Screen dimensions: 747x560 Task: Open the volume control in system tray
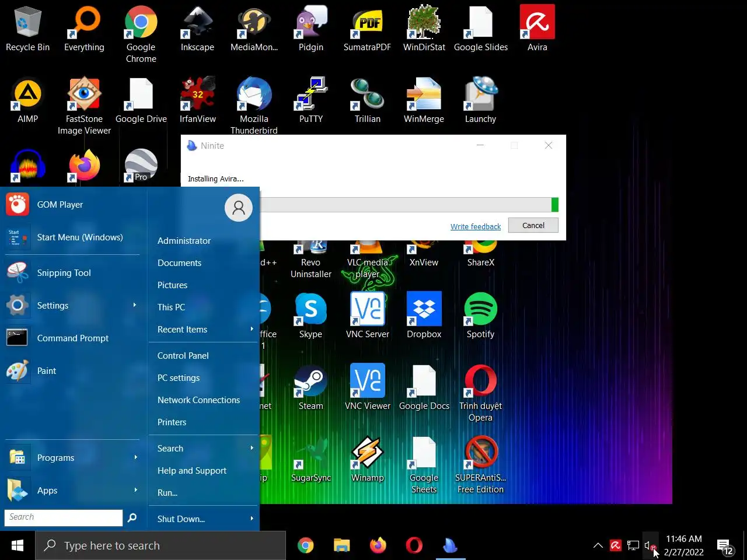[650, 545]
